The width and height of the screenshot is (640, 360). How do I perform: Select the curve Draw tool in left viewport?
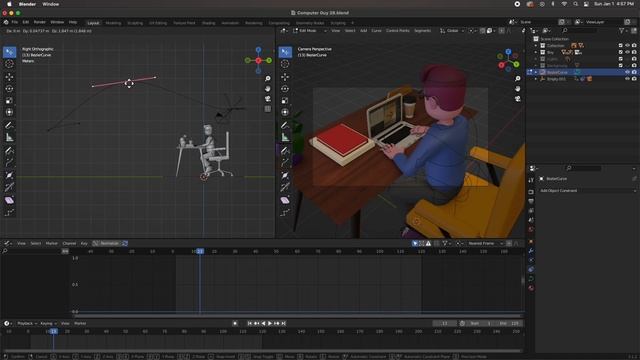click(x=9, y=151)
